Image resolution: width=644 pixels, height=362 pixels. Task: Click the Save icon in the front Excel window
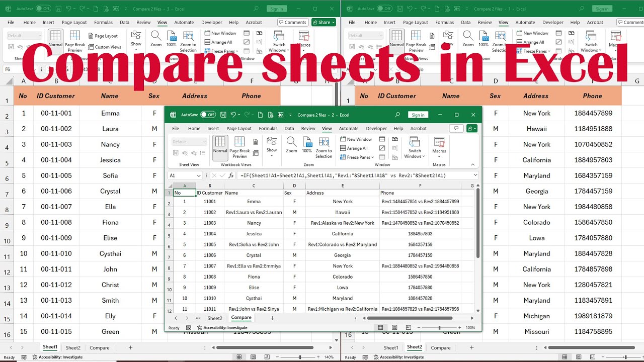pos(223,115)
